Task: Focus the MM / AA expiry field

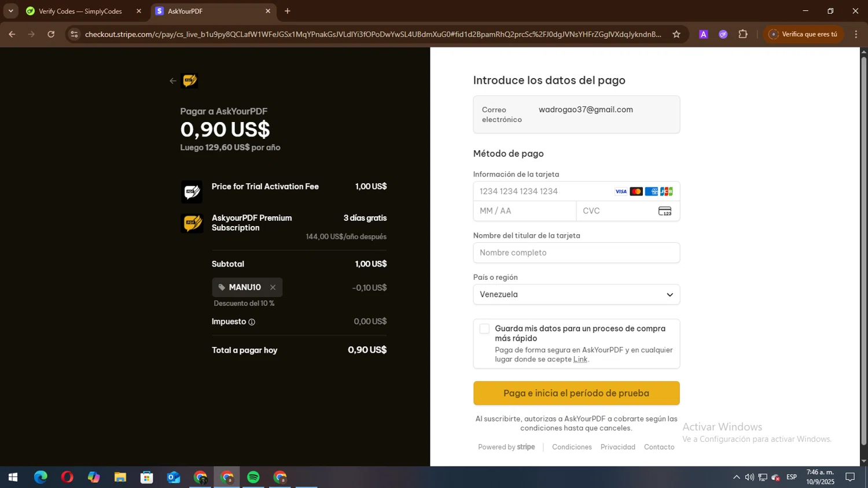Action: pos(525,211)
